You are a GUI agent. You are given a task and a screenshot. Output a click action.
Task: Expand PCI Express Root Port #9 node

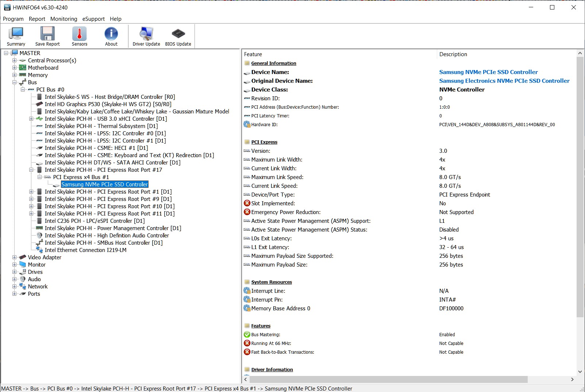31,199
